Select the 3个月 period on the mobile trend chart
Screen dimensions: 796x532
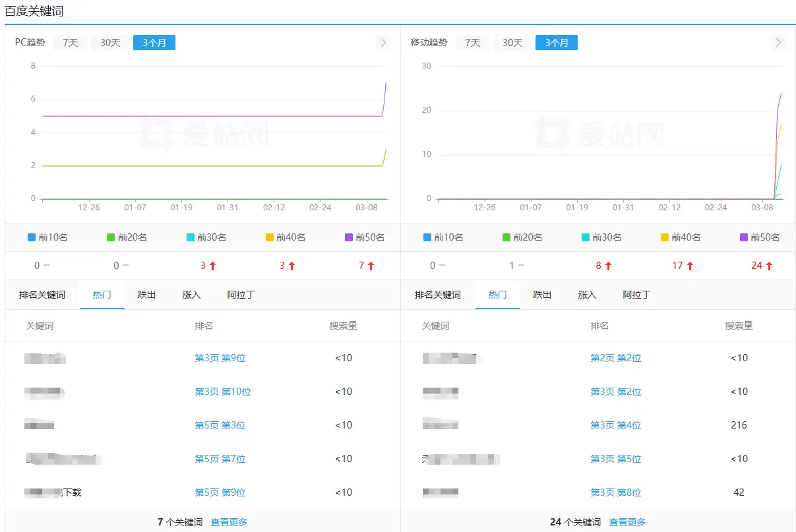[x=557, y=42]
